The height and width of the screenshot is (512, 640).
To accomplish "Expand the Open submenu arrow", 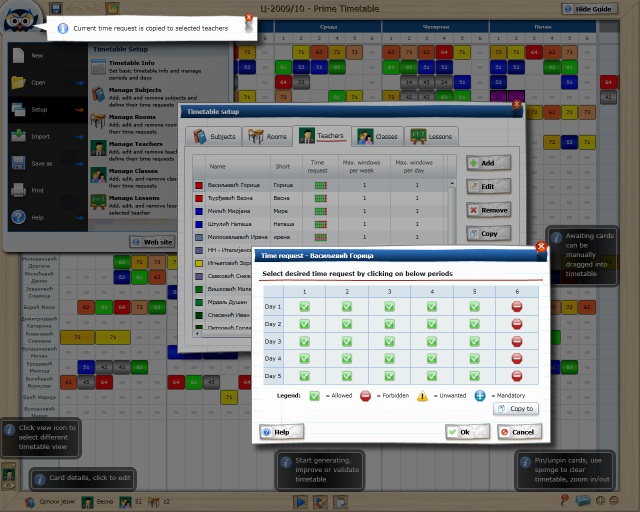I will tap(79, 83).
